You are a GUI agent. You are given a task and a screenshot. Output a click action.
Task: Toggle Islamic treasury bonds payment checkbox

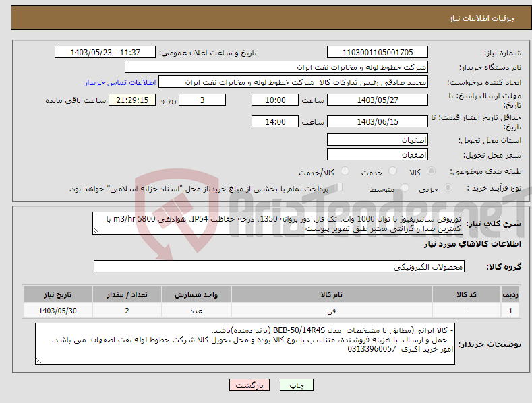tap(338, 187)
